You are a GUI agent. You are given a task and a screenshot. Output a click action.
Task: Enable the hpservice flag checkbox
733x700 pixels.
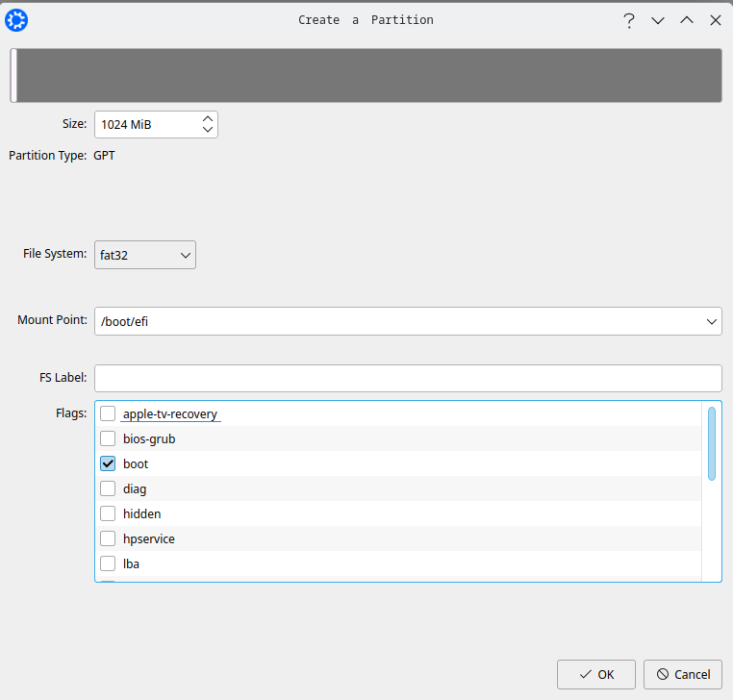pos(108,538)
